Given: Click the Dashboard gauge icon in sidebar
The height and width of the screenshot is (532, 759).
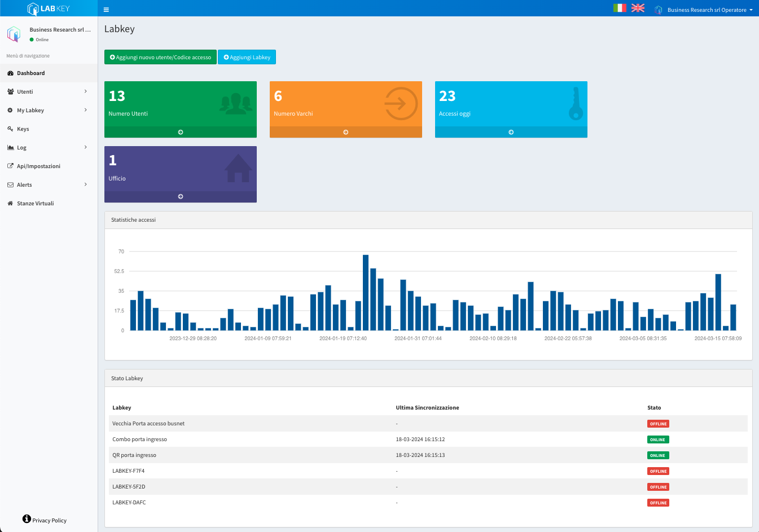Looking at the screenshot, I should pyautogui.click(x=10, y=73).
